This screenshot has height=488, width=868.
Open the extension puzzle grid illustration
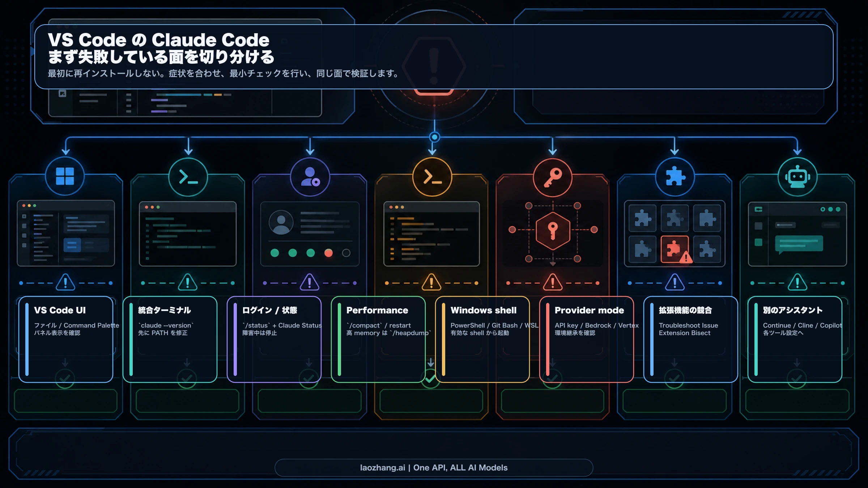tap(675, 234)
